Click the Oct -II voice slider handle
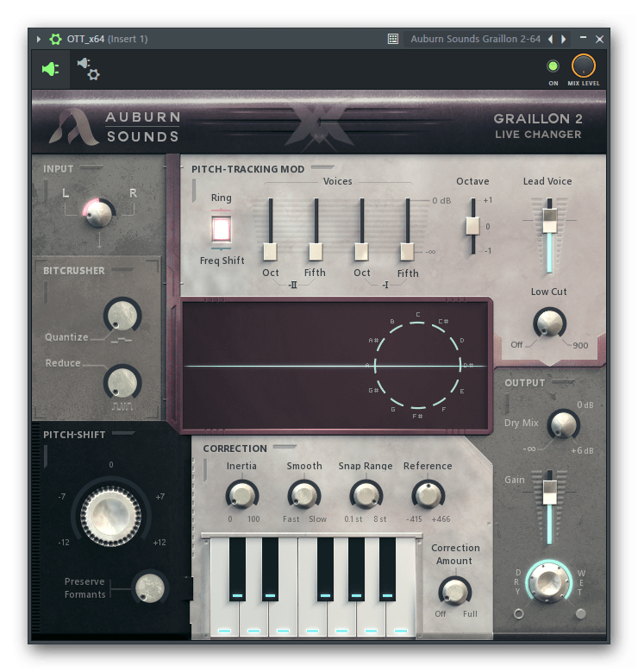Screen dimensions: 638x672 click(270, 252)
